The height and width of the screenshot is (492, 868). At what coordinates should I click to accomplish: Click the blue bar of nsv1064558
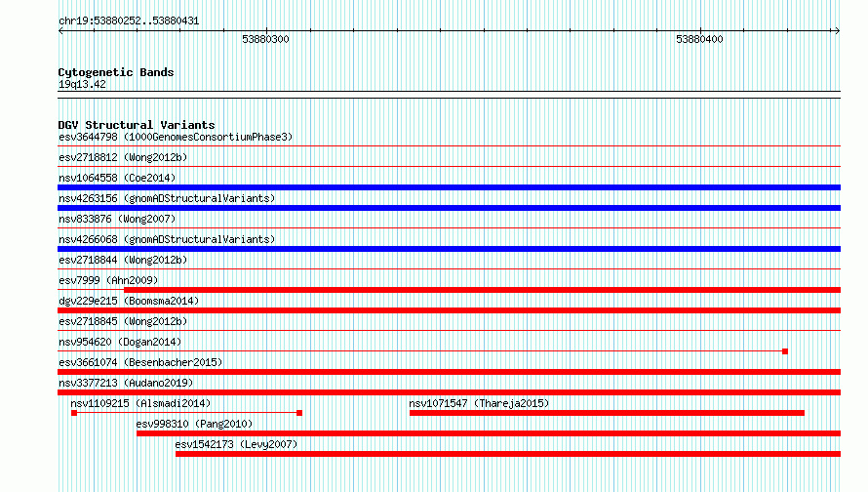(x=449, y=187)
